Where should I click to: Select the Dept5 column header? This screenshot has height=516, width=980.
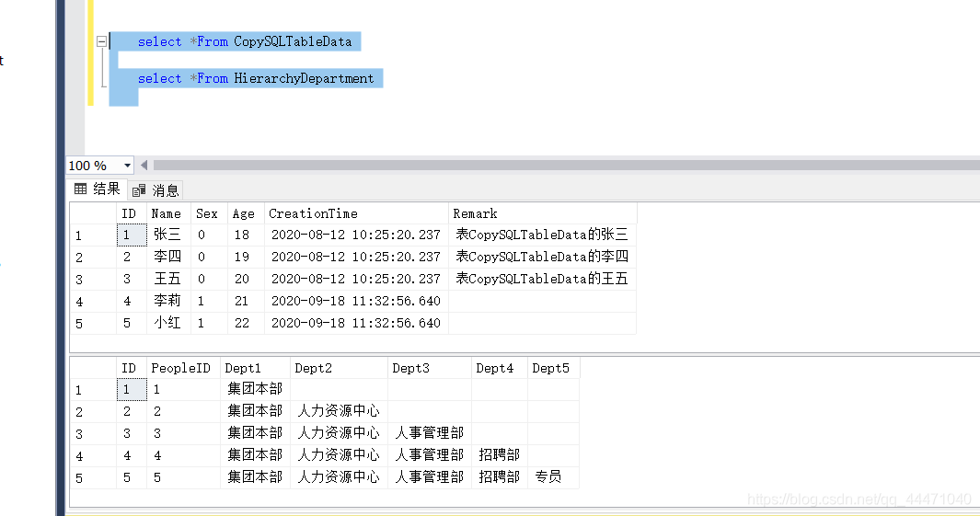pos(554,369)
